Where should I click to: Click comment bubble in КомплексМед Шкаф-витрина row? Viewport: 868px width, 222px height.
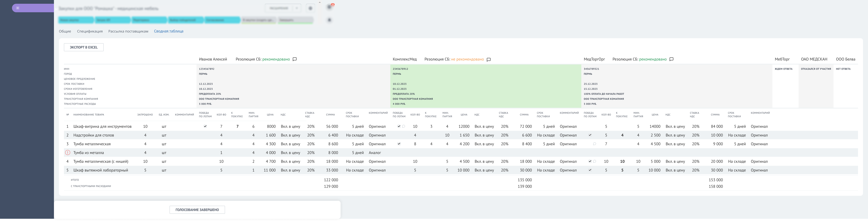coord(404,126)
